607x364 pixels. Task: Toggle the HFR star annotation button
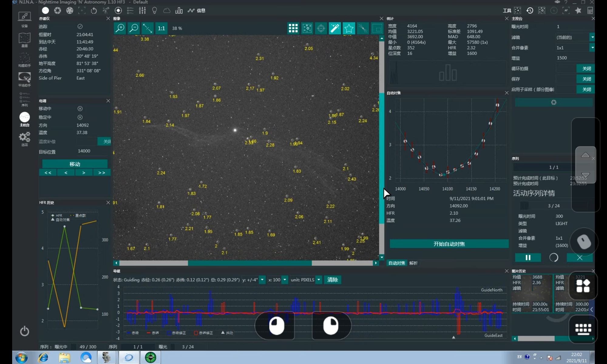coord(349,28)
